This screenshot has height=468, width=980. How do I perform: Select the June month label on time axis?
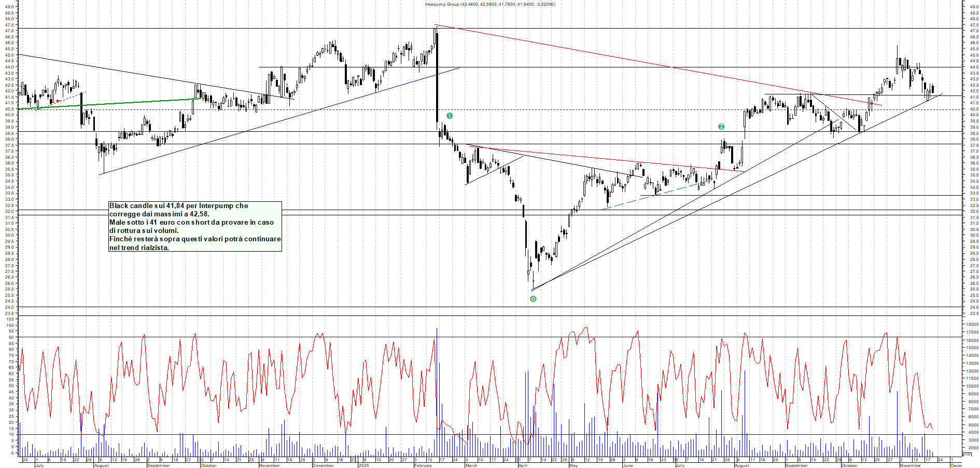627,465
